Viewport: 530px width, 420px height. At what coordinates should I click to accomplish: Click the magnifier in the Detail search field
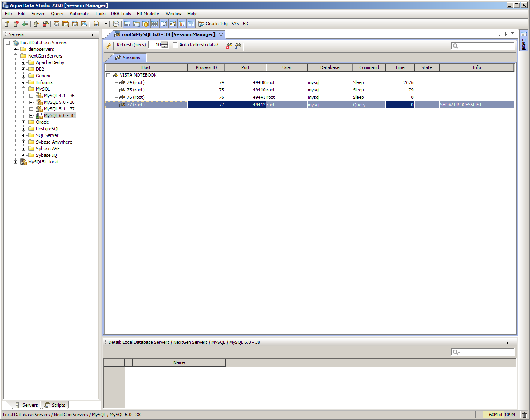pos(456,352)
